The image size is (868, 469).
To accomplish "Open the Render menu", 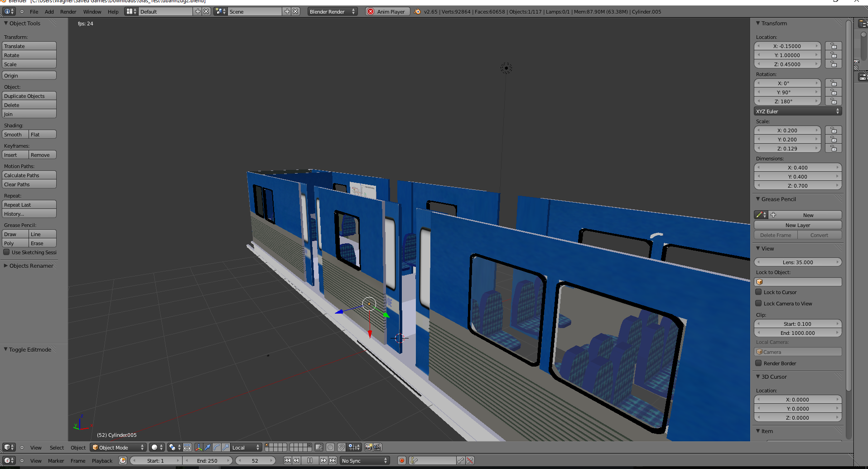I will coord(68,12).
